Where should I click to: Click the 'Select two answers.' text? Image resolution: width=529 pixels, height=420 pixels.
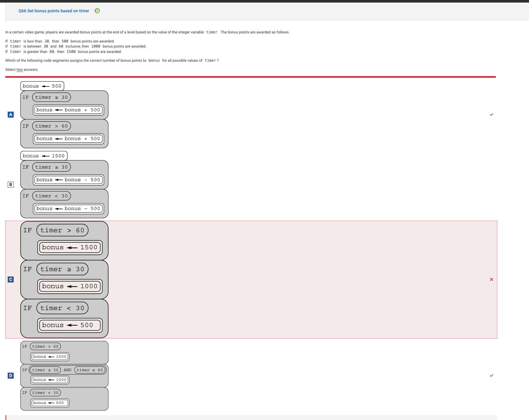point(22,69)
